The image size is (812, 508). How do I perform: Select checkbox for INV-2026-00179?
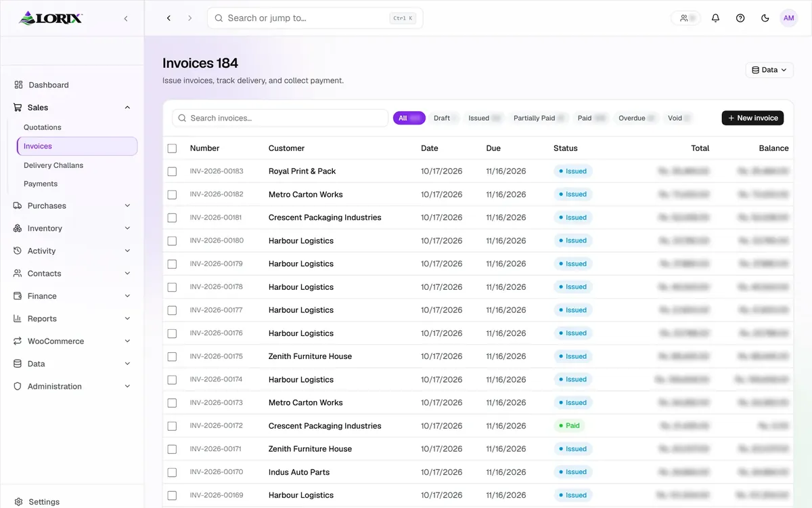click(172, 264)
